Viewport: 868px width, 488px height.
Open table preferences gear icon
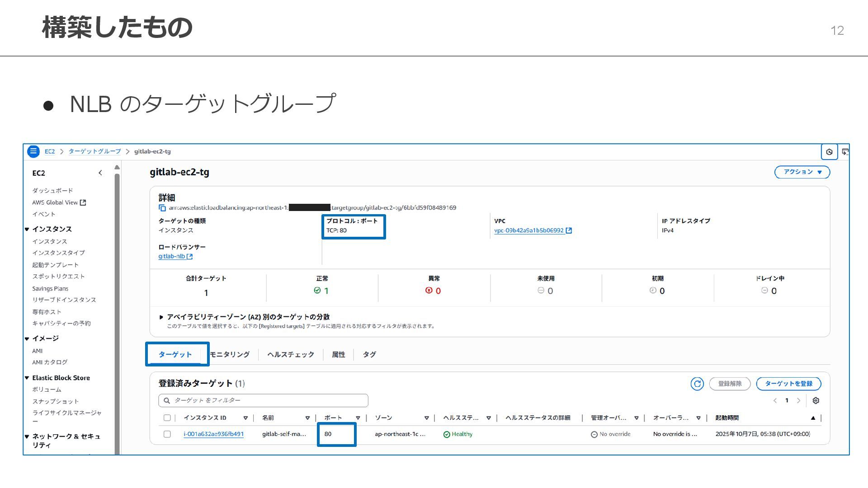(816, 401)
